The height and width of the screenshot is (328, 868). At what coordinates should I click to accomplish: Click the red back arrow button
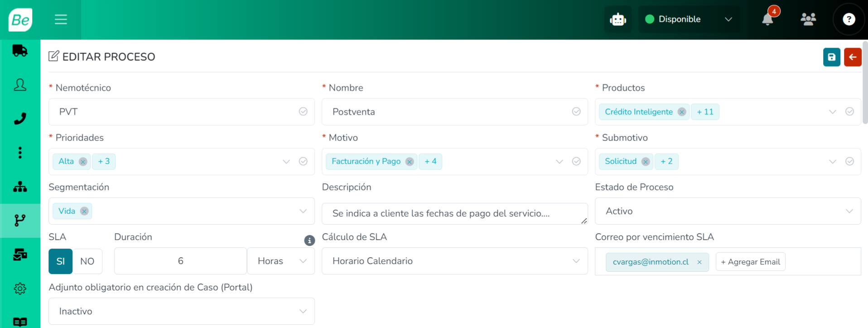point(852,57)
